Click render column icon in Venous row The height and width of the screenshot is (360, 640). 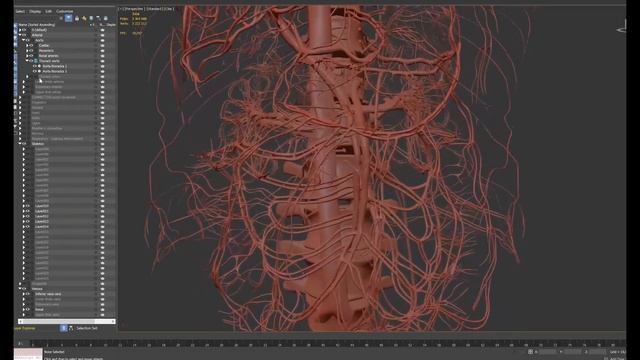(102, 289)
